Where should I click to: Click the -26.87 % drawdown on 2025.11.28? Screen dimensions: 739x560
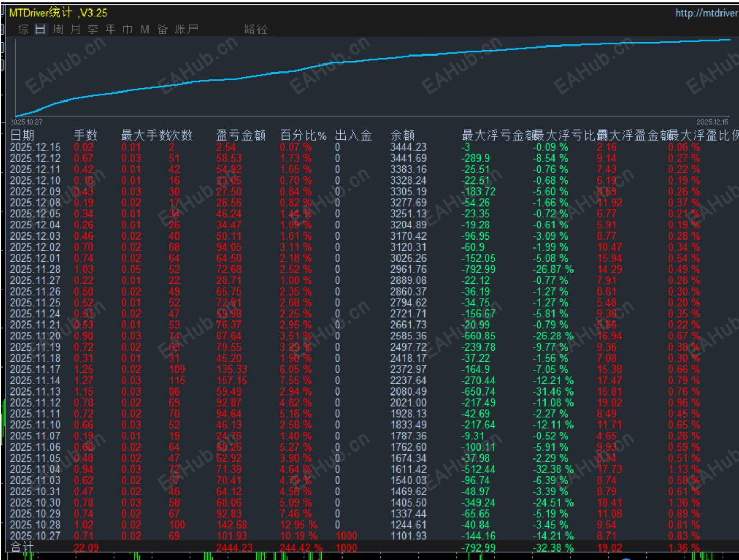(x=553, y=269)
